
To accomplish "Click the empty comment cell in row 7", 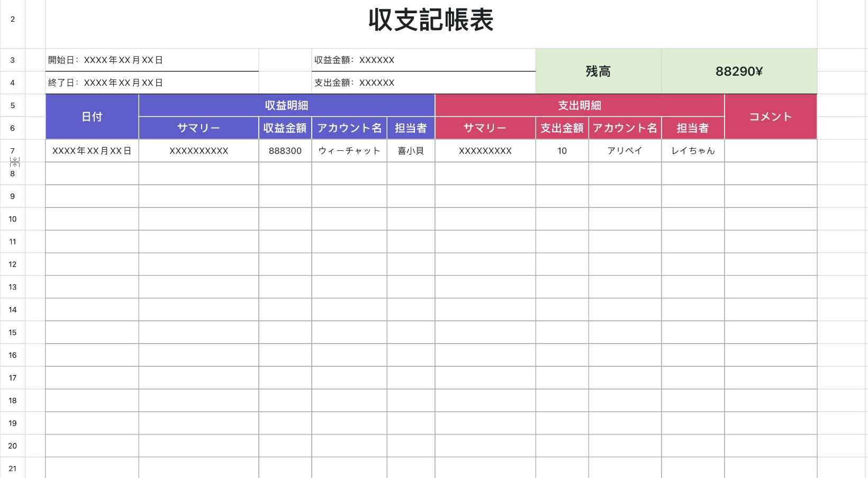I will pyautogui.click(x=771, y=151).
